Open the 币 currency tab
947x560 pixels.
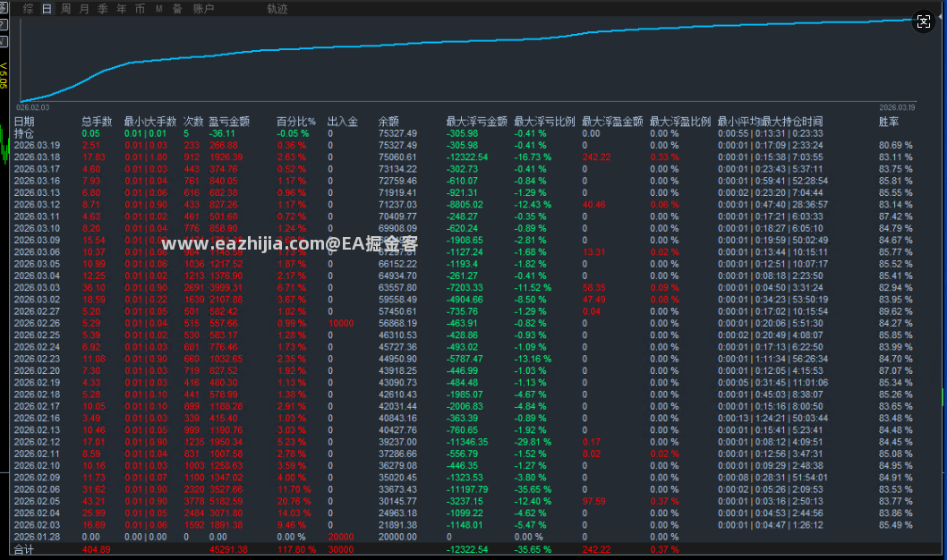point(141,8)
